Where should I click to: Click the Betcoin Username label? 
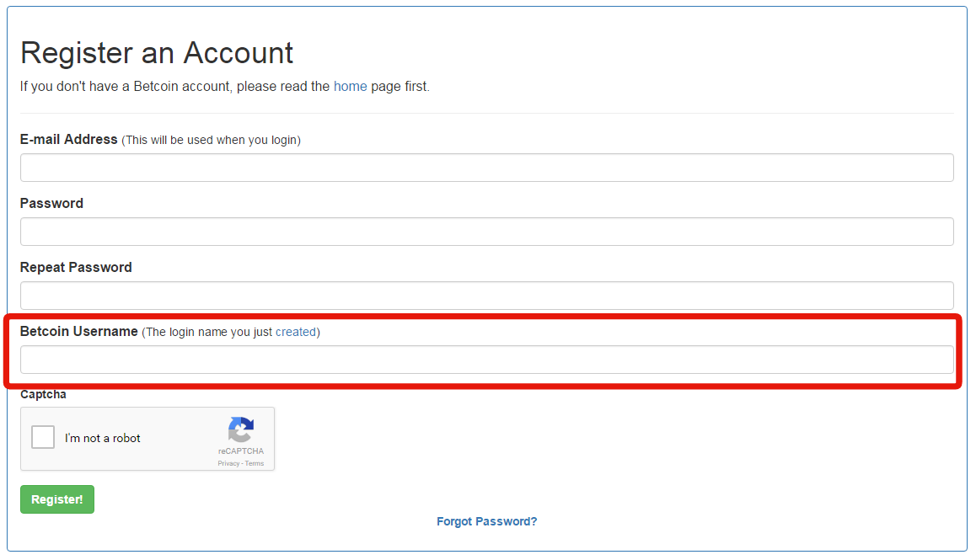click(x=79, y=332)
